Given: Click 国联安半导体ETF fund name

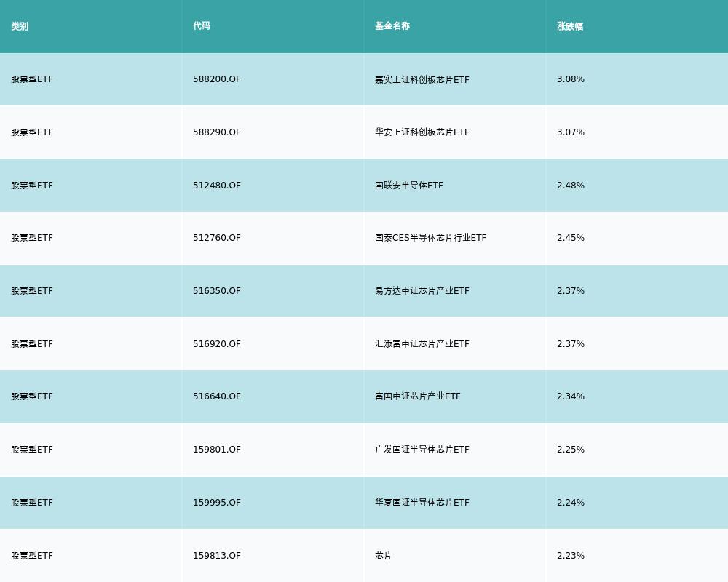Looking at the screenshot, I should (409, 186).
